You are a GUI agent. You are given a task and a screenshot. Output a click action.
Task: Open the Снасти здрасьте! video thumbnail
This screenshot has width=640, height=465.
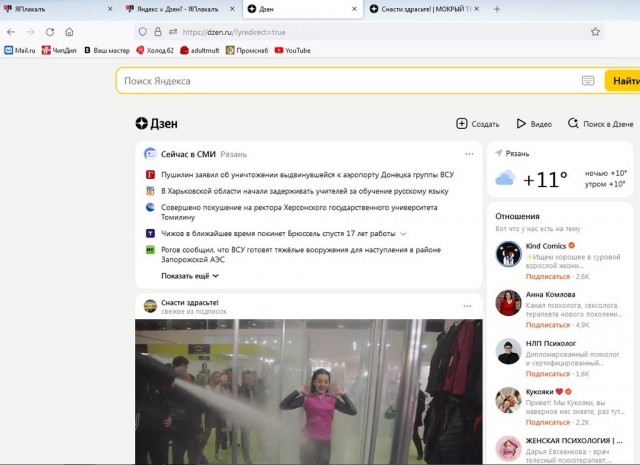pyautogui.click(x=309, y=392)
